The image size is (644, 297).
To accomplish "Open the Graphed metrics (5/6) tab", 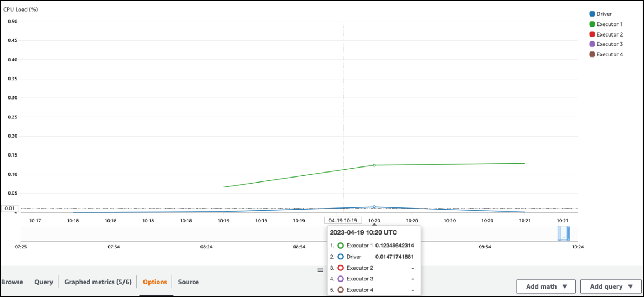I will pos(98,282).
